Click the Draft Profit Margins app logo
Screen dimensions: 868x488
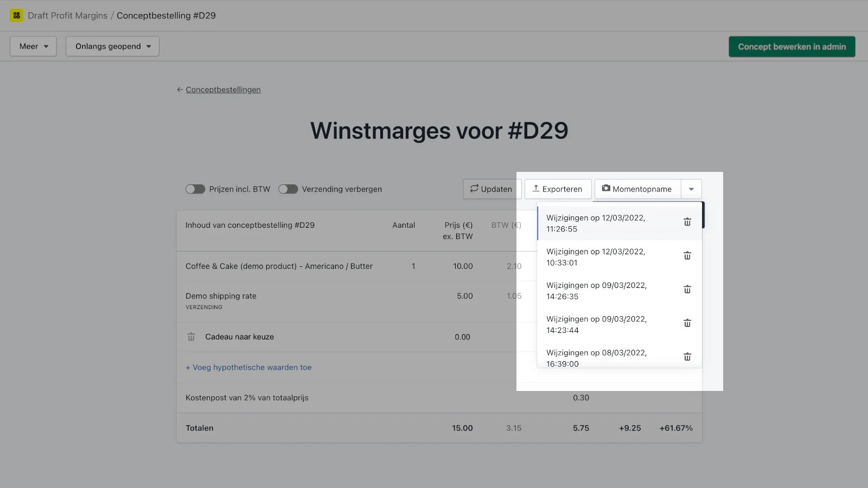click(x=16, y=15)
